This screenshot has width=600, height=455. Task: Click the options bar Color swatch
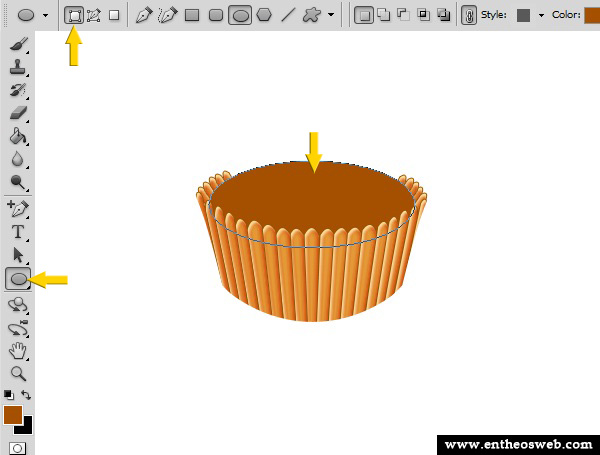pyautogui.click(x=591, y=15)
